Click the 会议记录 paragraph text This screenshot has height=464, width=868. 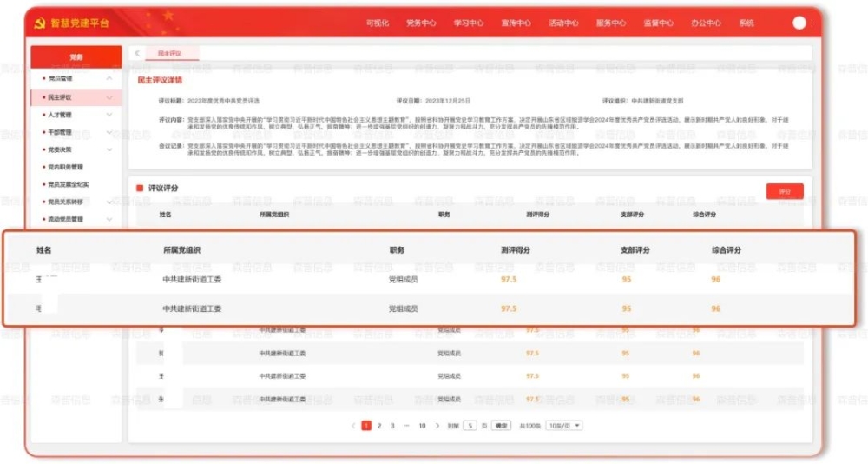coord(488,149)
